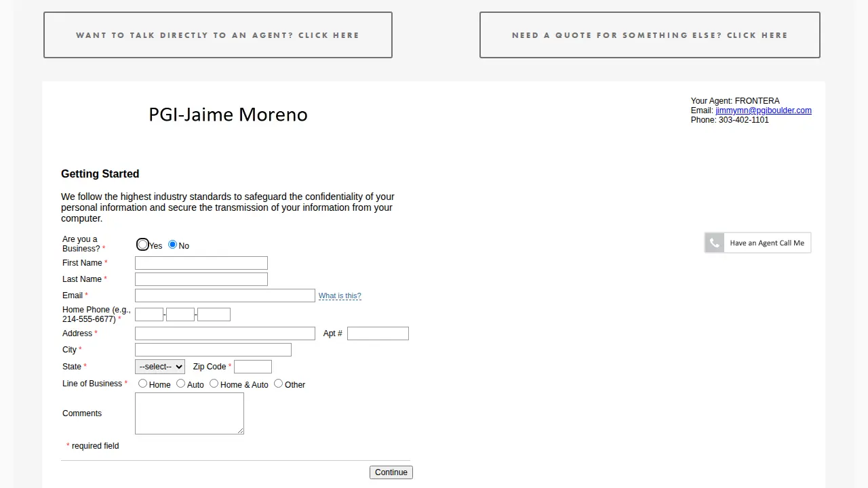Choose Auto as Line of Business
Screen dimensions: 868x488
[180, 384]
